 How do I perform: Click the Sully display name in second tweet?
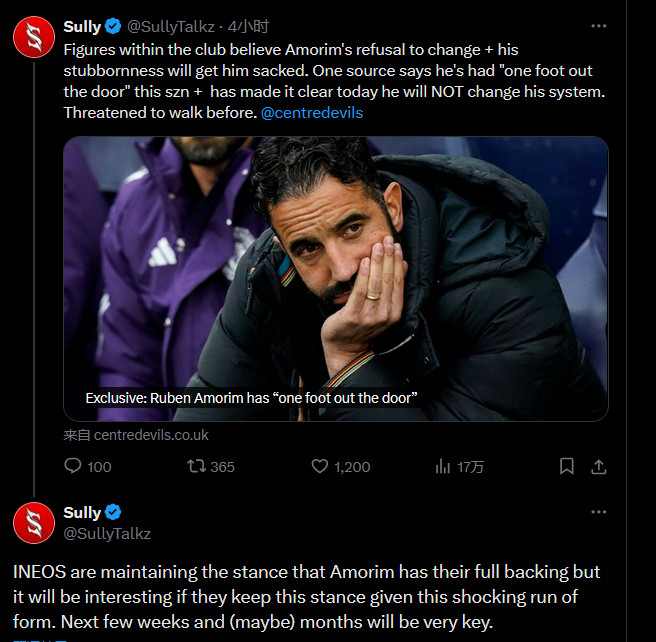point(82,512)
